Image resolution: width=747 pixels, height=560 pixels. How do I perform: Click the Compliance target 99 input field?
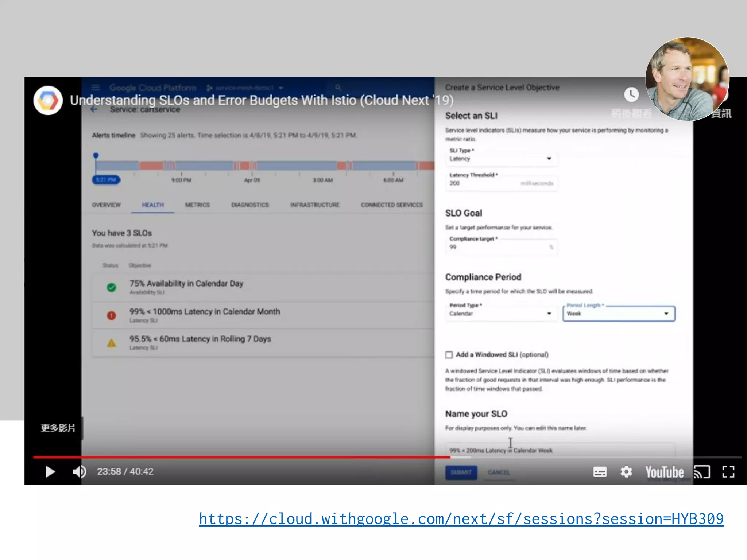click(x=501, y=247)
